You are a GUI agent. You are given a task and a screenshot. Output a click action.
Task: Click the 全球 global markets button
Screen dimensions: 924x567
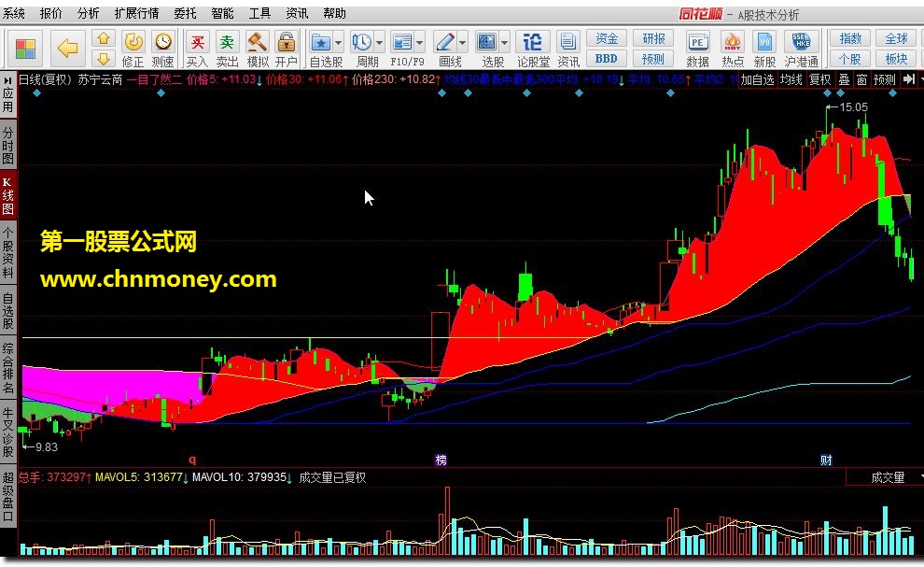click(896, 38)
